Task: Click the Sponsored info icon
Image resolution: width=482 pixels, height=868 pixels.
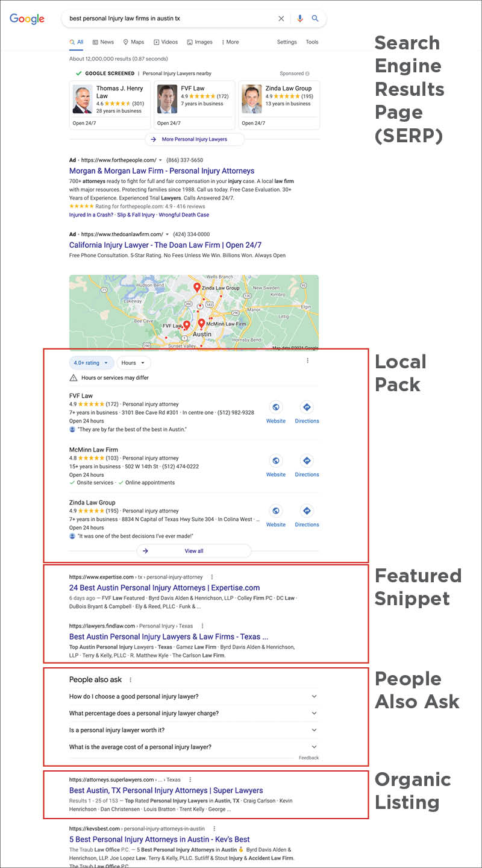Action: pyautogui.click(x=307, y=73)
